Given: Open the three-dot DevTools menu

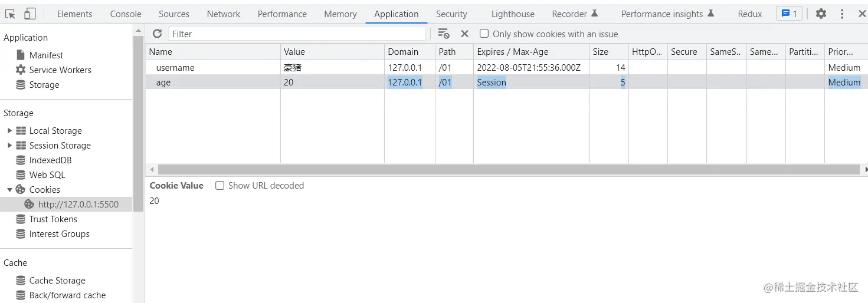Looking at the screenshot, I should coord(842,14).
